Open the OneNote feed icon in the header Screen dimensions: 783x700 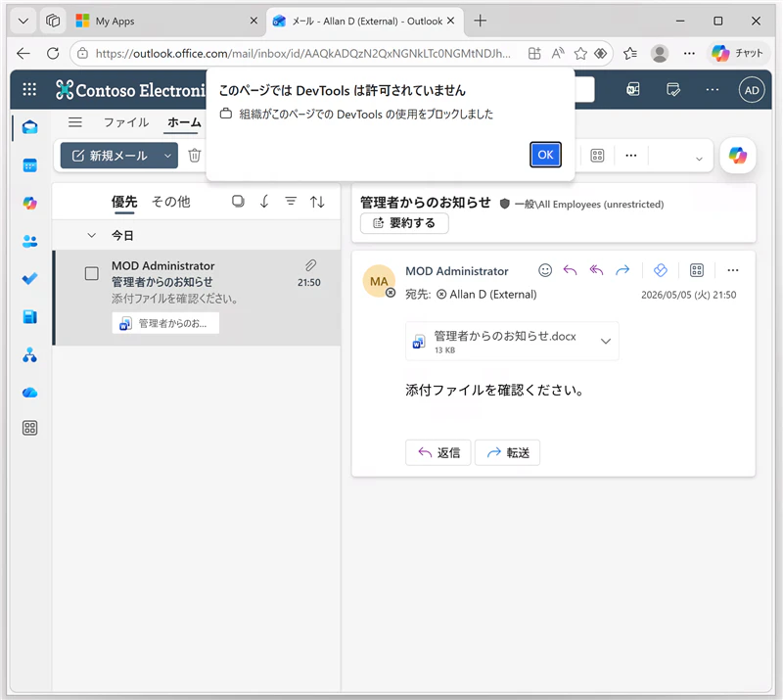(x=633, y=89)
